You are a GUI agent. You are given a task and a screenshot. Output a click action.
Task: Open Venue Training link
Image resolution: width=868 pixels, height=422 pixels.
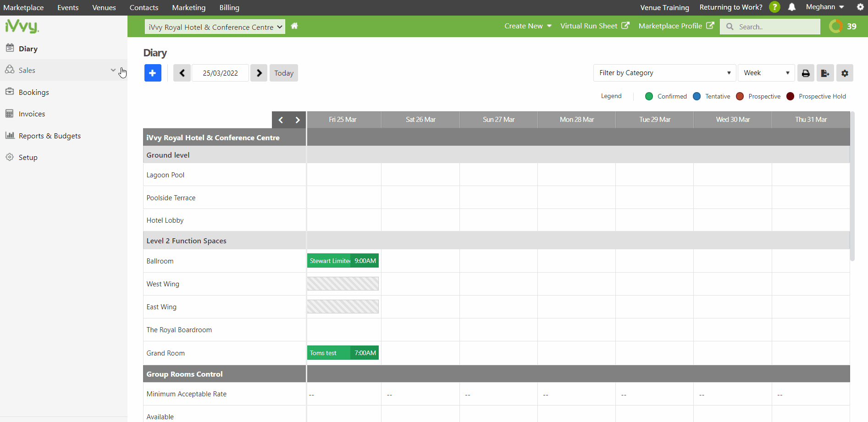[x=664, y=7]
